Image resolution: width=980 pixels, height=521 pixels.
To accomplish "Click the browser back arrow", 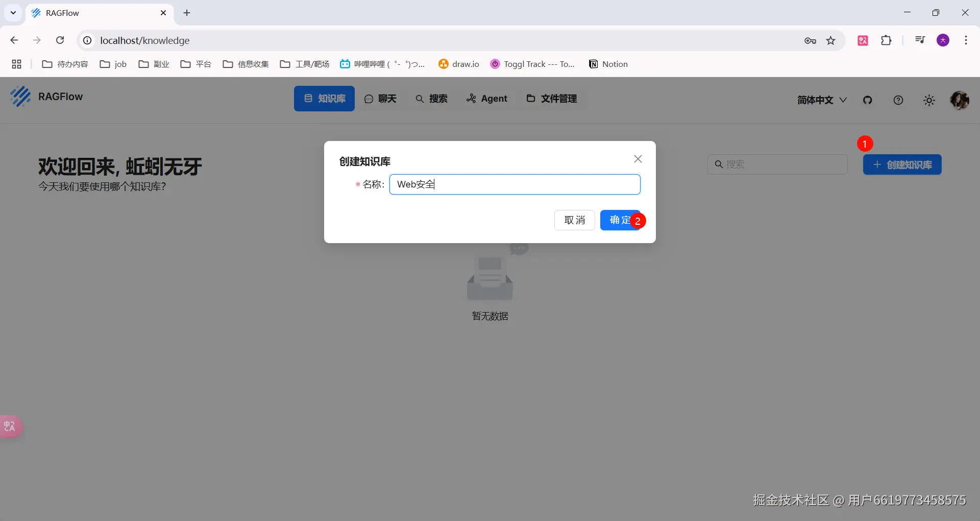I will tap(14, 40).
